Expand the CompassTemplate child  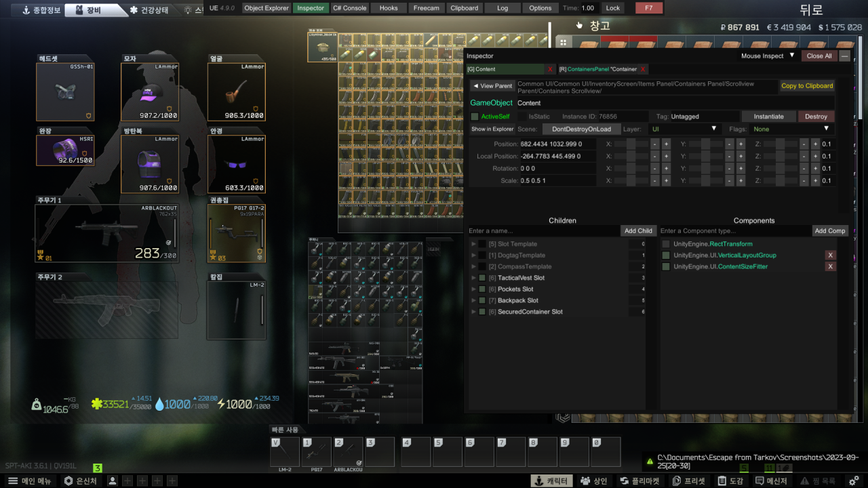pyautogui.click(x=474, y=266)
